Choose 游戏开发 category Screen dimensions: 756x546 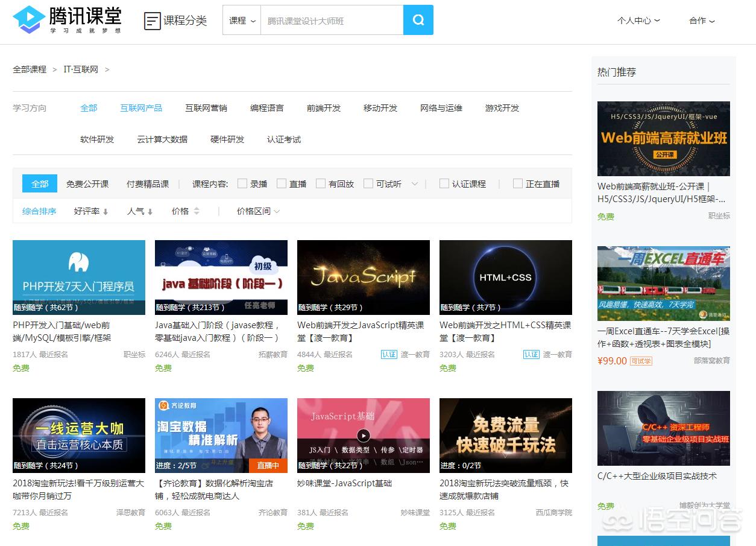[502, 108]
